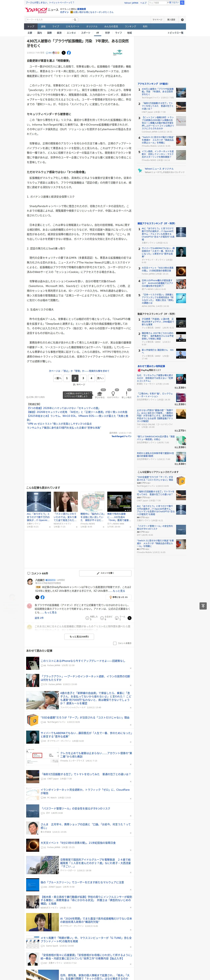
Task: Go to page 4 of the article
Action: (x=91, y=378)
